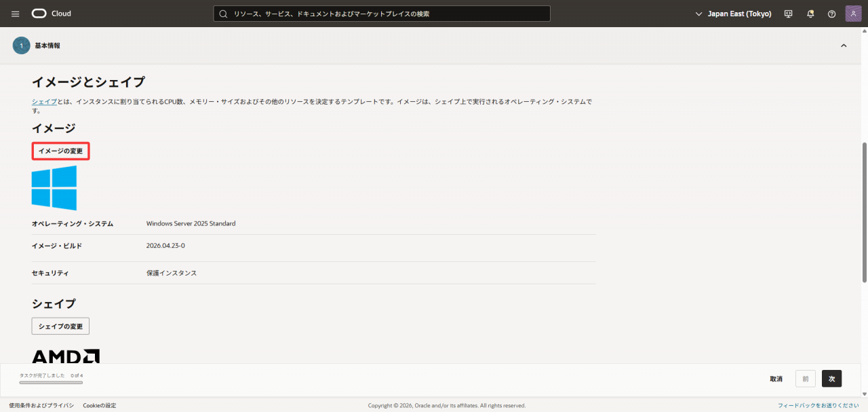
Task: Click the task completion progress bar
Action: [x=51, y=383]
